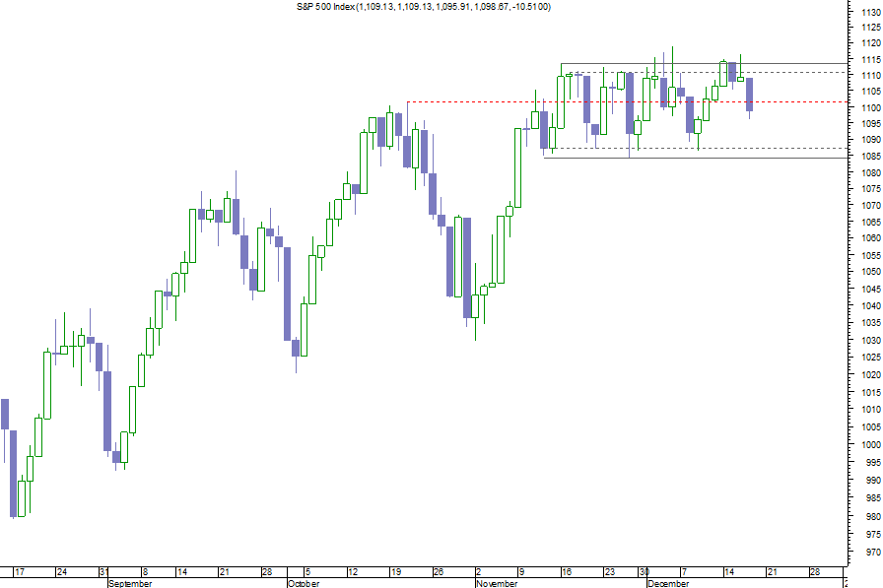The height and width of the screenshot is (588, 883).
Task: Select the 1000 price axis label
Action: pos(871,444)
